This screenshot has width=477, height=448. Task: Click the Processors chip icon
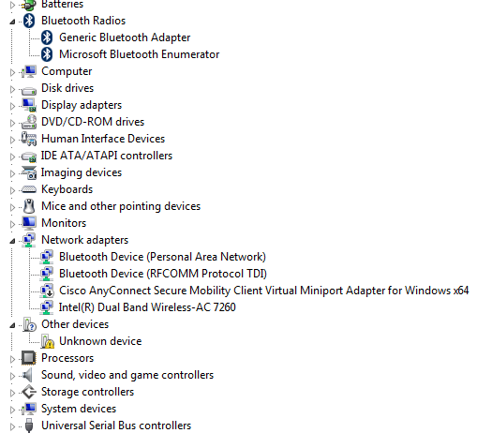(29, 358)
